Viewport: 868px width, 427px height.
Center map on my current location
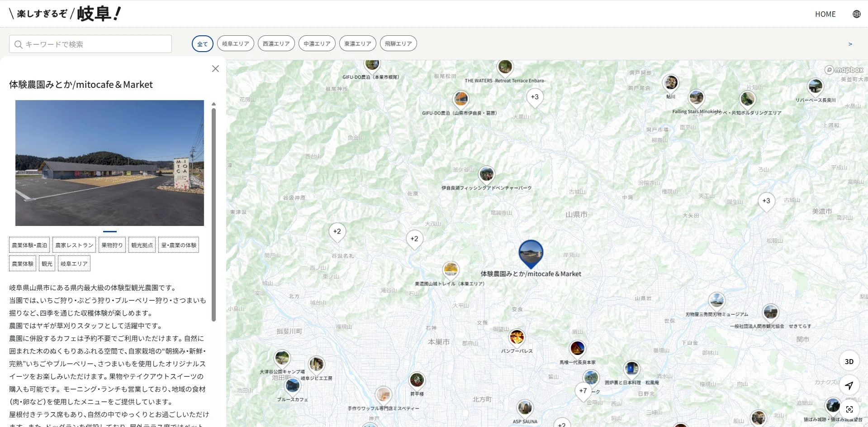click(849, 385)
